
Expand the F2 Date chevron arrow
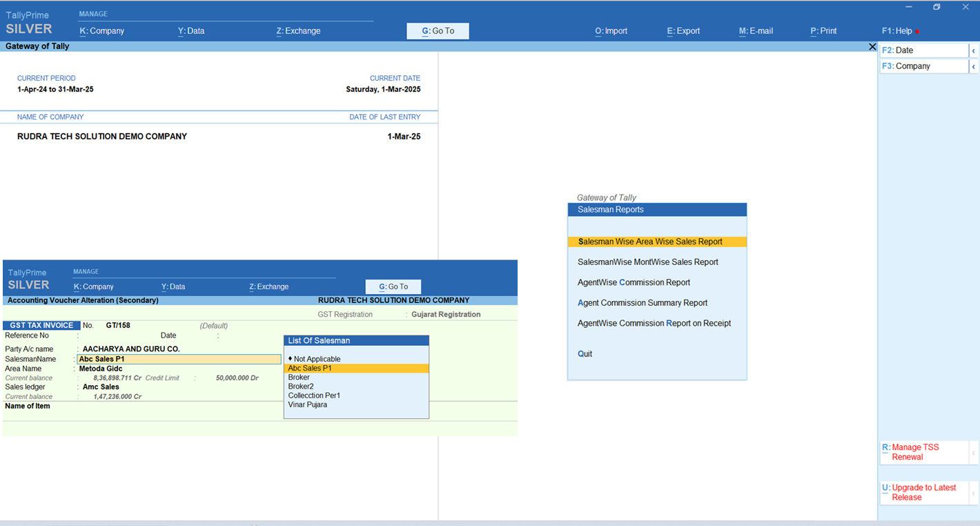click(x=973, y=50)
